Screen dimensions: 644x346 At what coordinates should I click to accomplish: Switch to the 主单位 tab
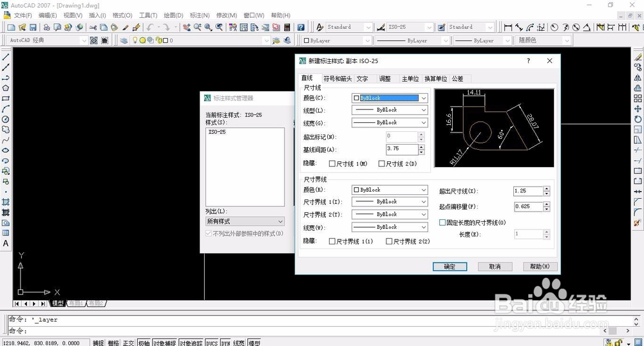(410, 78)
